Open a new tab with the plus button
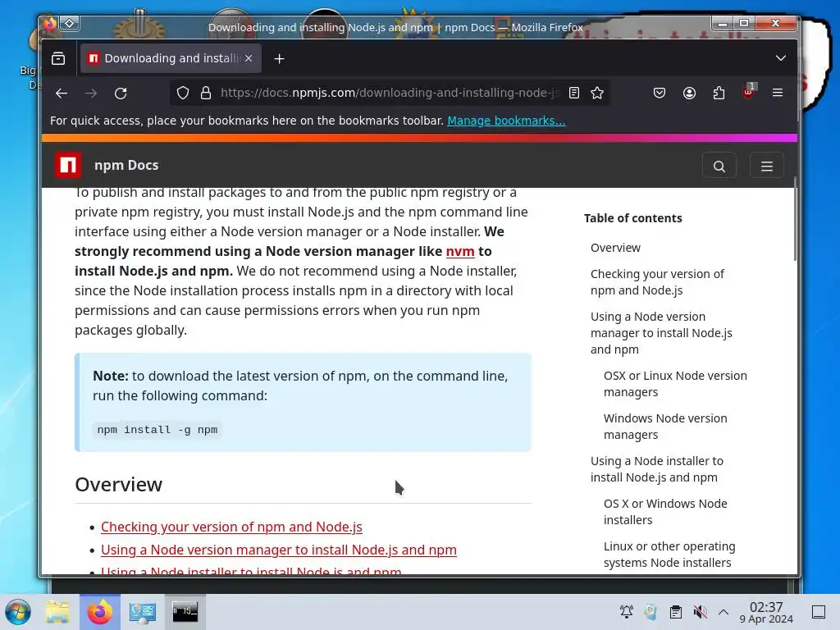 [279, 59]
